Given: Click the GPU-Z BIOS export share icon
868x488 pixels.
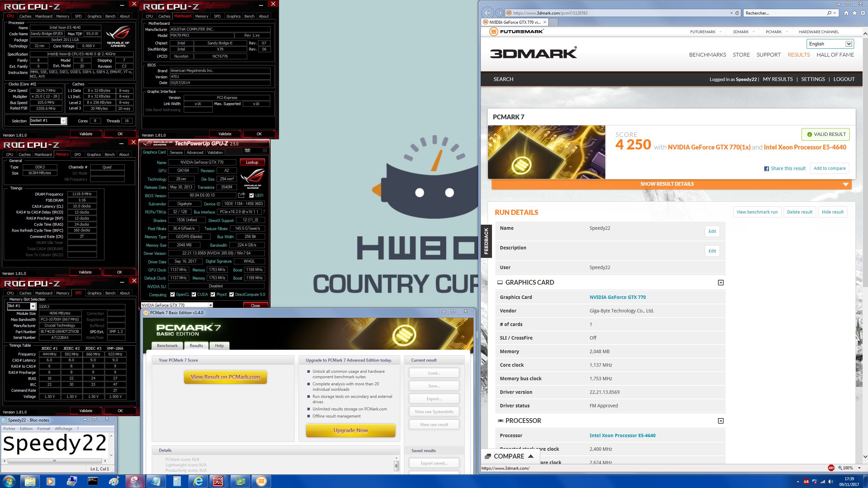Looking at the screenshot, I should tap(241, 195).
